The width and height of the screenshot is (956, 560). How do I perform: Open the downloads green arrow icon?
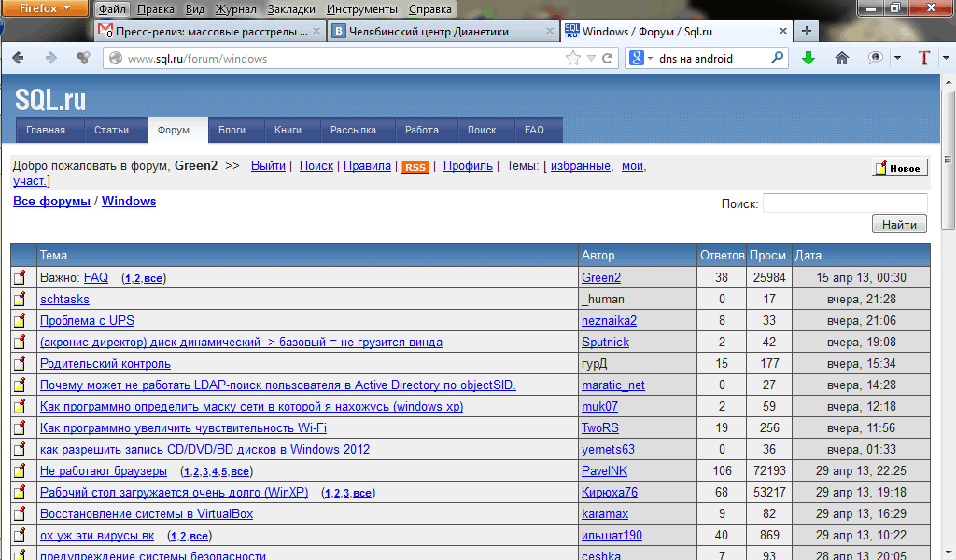point(808,58)
